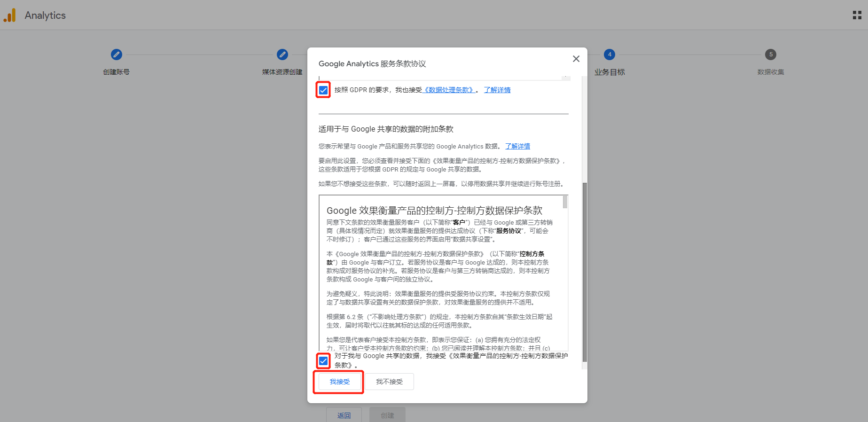Viewport: 868px width, 422px height.
Task: Select step 4 业务目标 circle
Action: point(610,55)
